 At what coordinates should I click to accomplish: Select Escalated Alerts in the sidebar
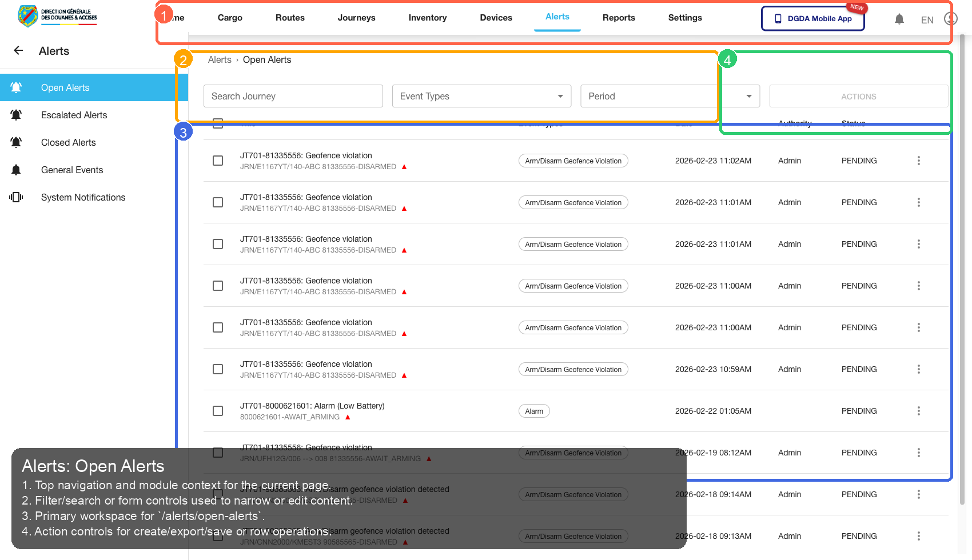[74, 115]
